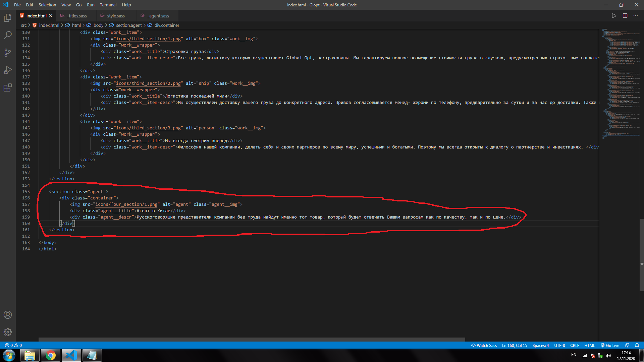
Task: Click the section.agent breadcrumb
Action: 129,25
